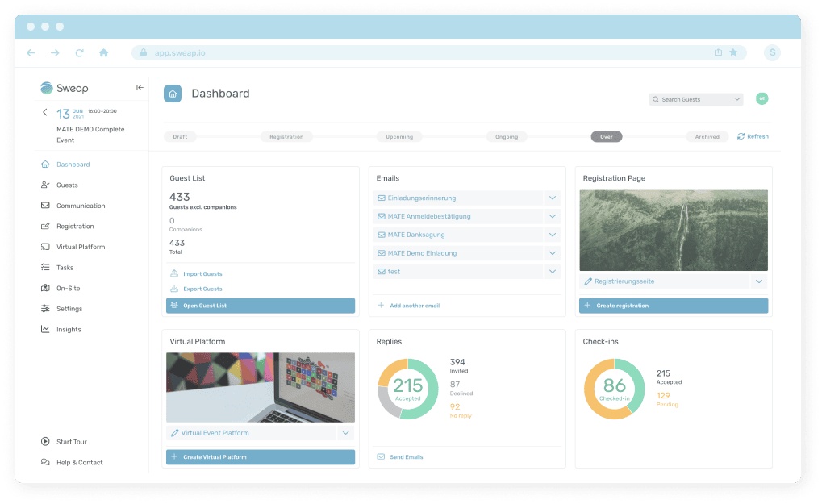Screen dimensions: 822x504
Task: Switch to the Archived event phase
Action: coord(707,136)
